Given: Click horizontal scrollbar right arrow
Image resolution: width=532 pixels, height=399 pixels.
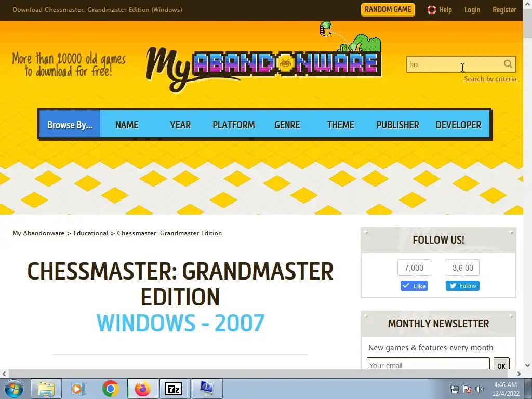Looking at the screenshot, I should tap(519, 374).
